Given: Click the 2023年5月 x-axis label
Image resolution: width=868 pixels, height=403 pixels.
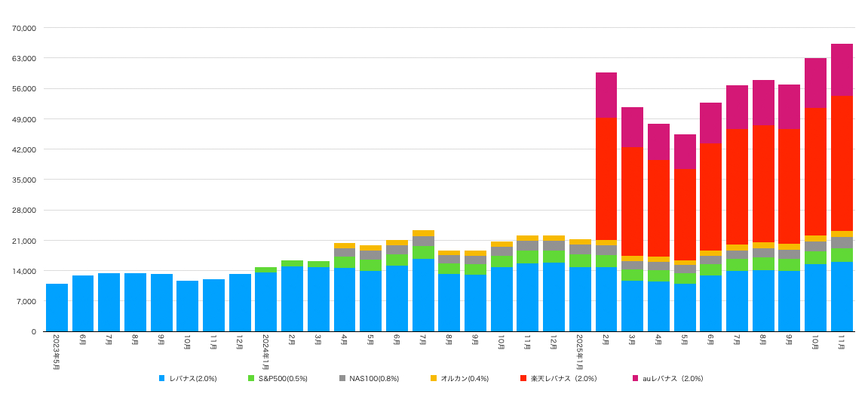Looking at the screenshot, I should [x=57, y=352].
